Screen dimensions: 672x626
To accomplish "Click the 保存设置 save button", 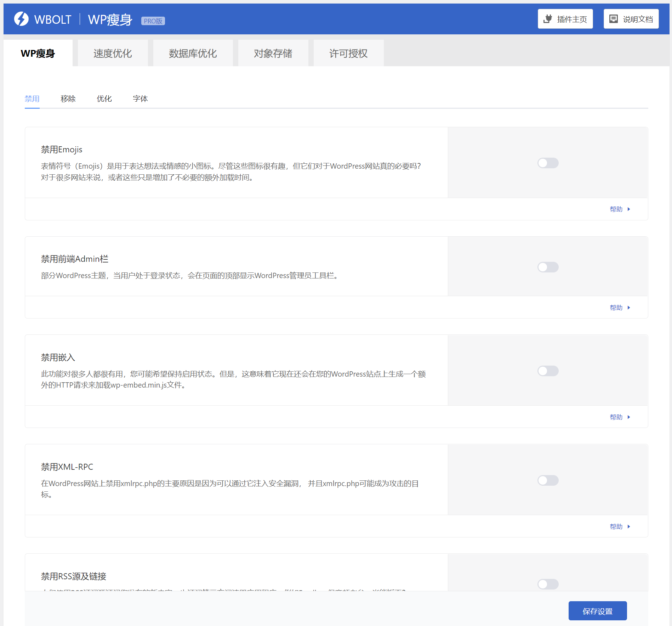I will coord(598,611).
